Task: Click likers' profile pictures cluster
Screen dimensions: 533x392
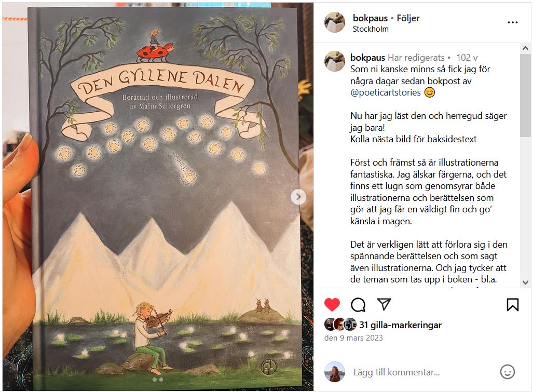Action: click(x=340, y=325)
